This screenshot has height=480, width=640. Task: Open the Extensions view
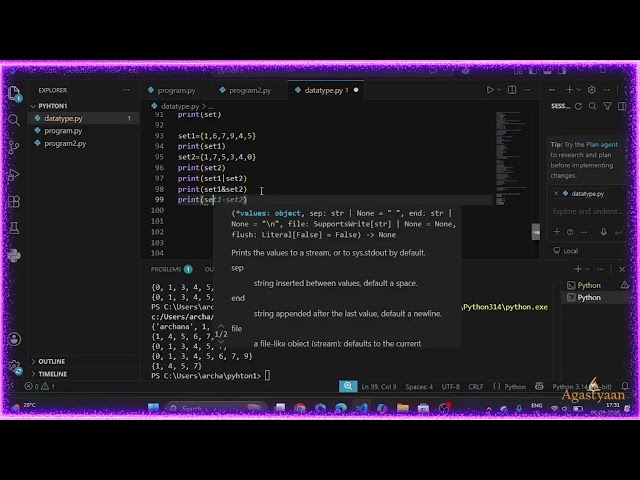coord(14,201)
